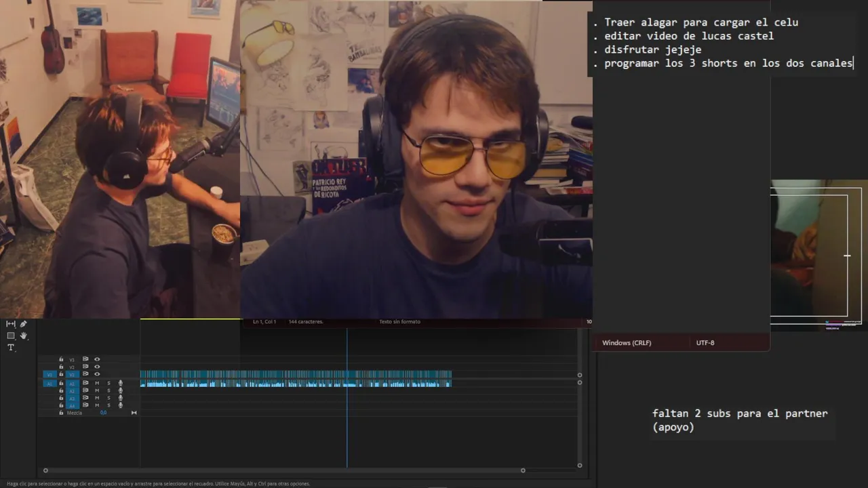Toggle A2 track targeting label
The width and height of the screenshot is (868, 488).
[72, 391]
